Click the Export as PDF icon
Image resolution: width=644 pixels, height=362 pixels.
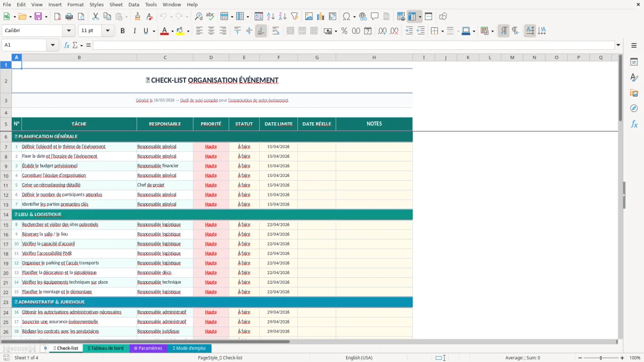pyautogui.click(x=58, y=17)
